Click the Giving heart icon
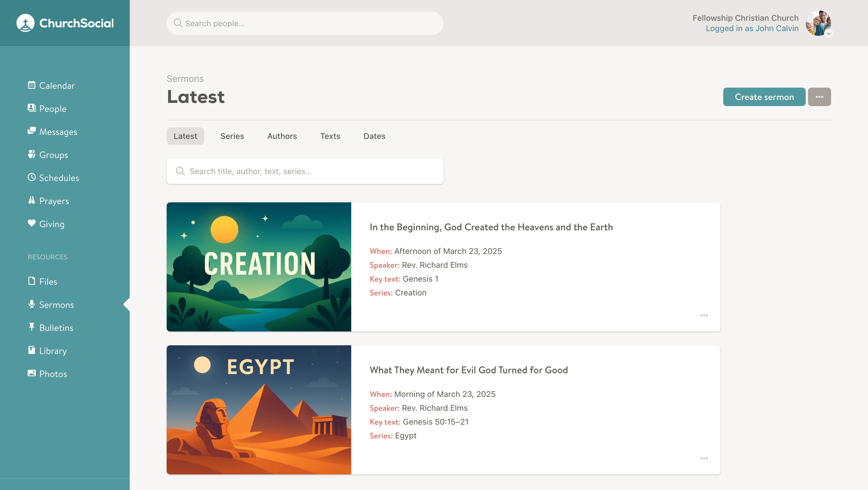 (31, 223)
